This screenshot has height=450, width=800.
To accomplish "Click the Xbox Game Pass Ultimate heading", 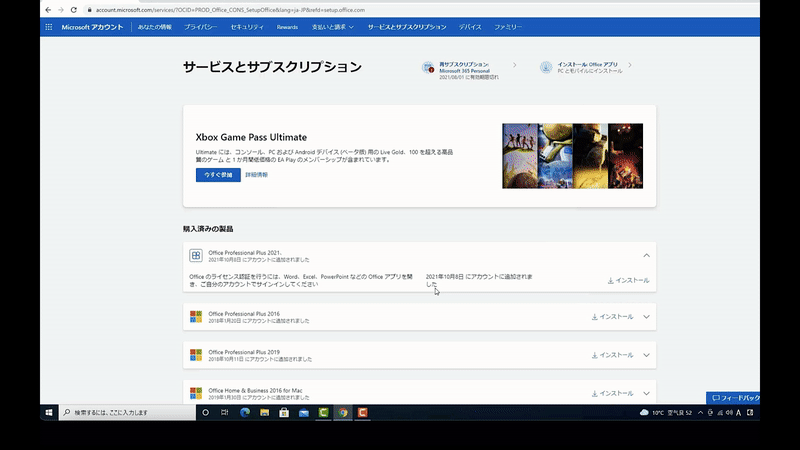I will (251, 137).
